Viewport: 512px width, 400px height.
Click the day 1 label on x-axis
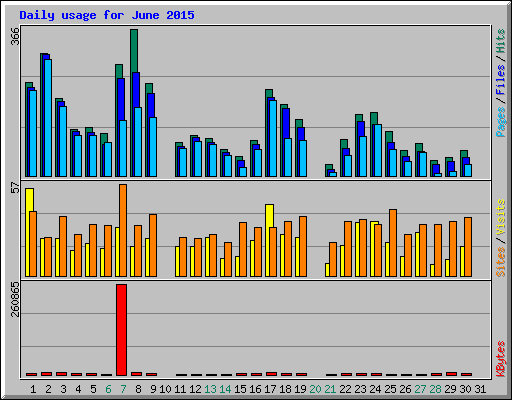coord(33,389)
